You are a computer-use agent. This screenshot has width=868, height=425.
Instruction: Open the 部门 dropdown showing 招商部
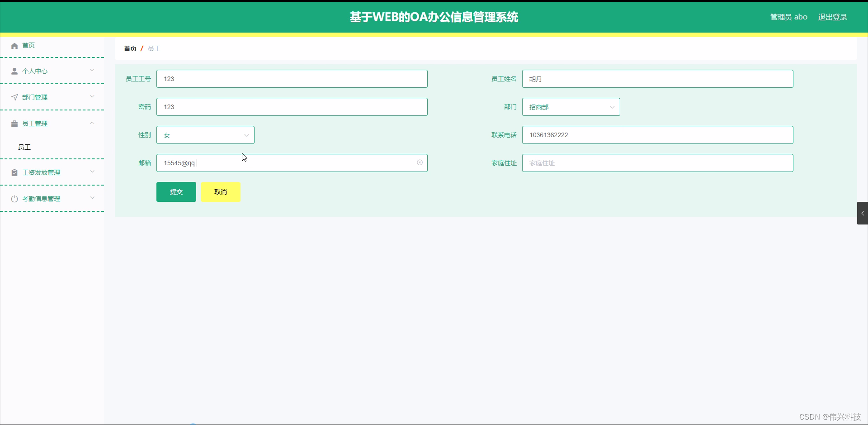click(x=571, y=107)
